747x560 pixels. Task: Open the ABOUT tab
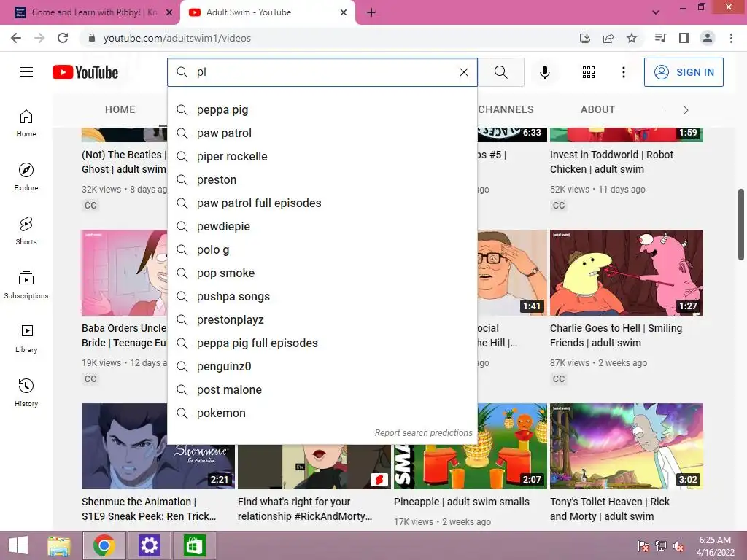pos(597,109)
